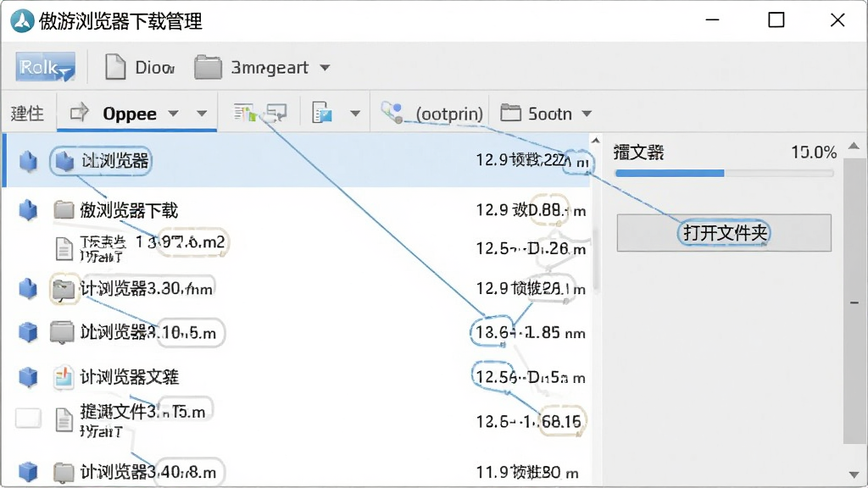
Task: Click the 傲游浏览器下载管理 window title
Action: click(x=120, y=21)
